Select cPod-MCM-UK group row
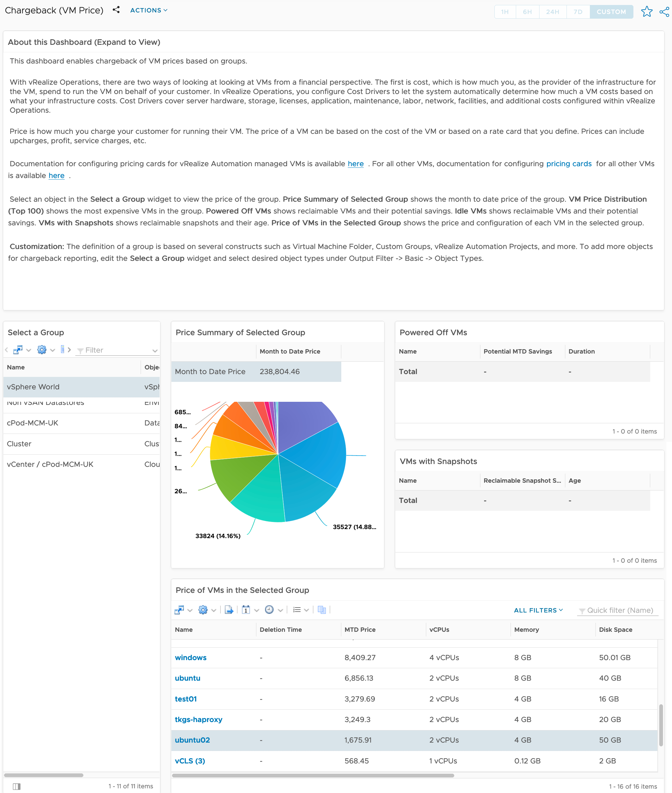 pyautogui.click(x=81, y=423)
